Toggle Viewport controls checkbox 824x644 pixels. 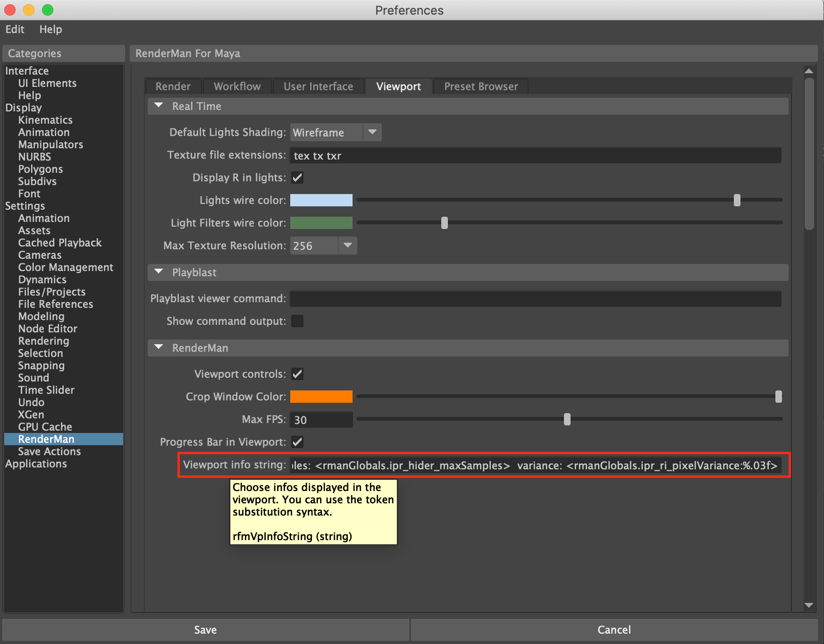[x=297, y=374]
